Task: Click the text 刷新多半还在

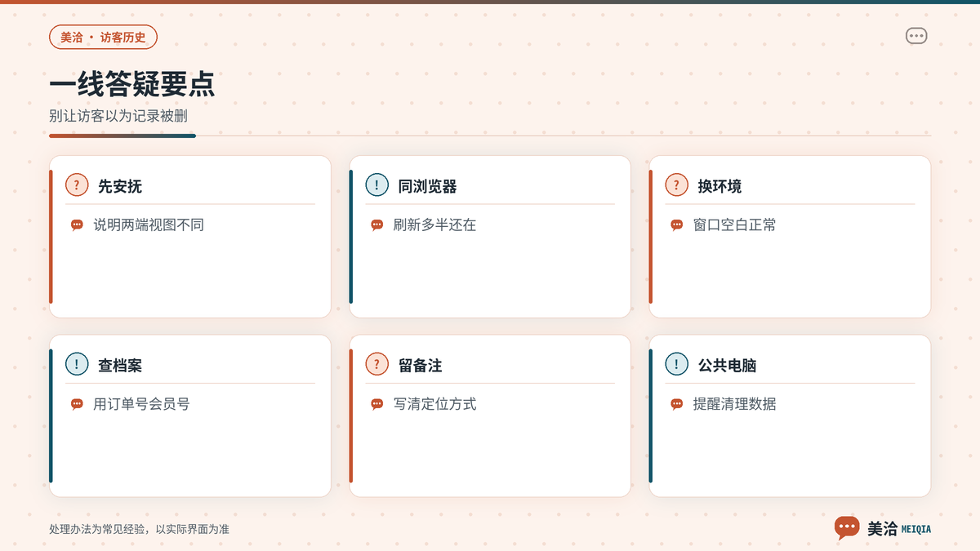Action: (x=434, y=225)
